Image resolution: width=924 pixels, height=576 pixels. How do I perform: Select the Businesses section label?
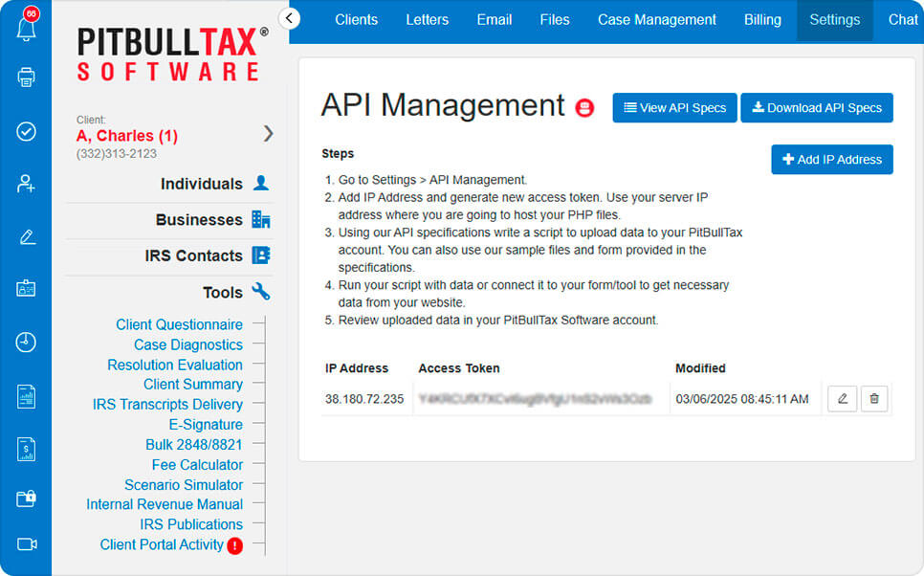point(199,220)
